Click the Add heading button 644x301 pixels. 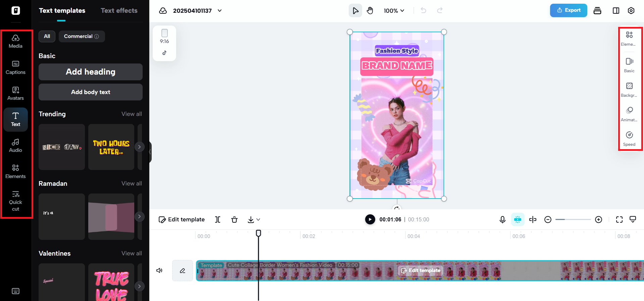click(x=91, y=72)
